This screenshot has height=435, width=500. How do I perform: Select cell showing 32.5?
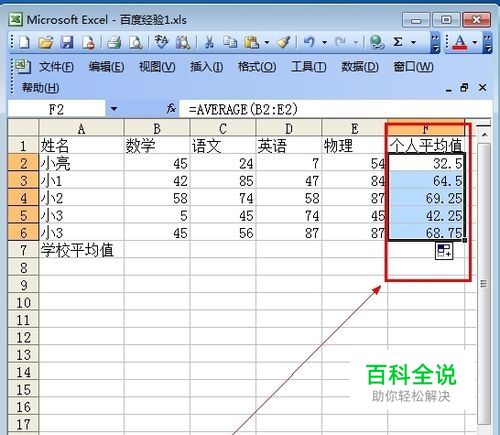pyautogui.click(x=426, y=163)
